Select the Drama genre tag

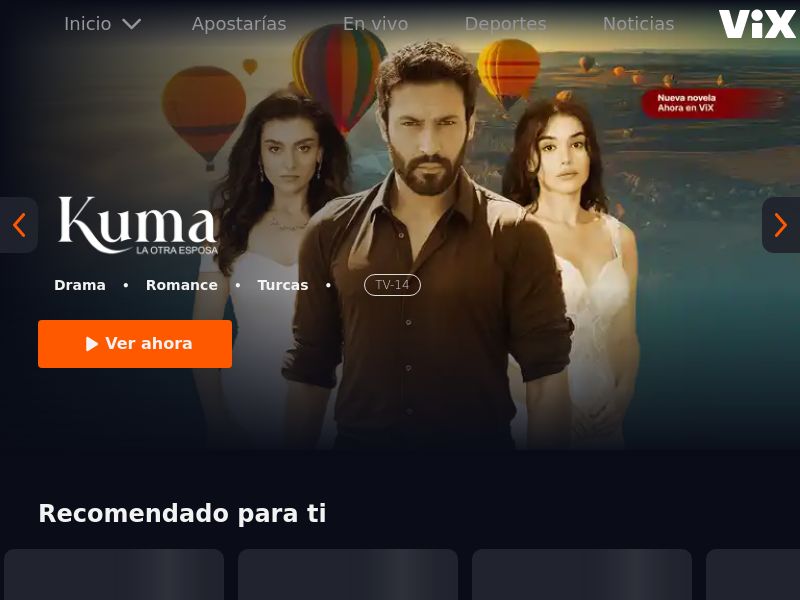tap(80, 285)
